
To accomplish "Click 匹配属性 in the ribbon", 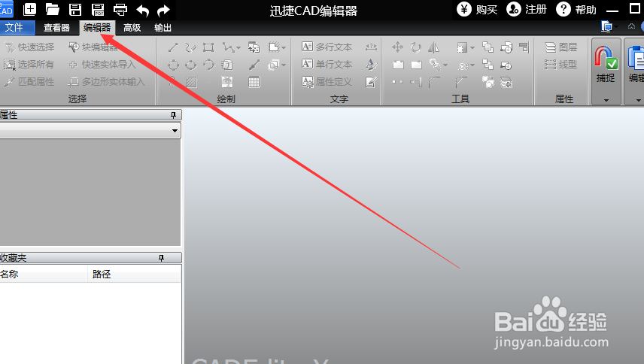I will pyautogui.click(x=29, y=82).
